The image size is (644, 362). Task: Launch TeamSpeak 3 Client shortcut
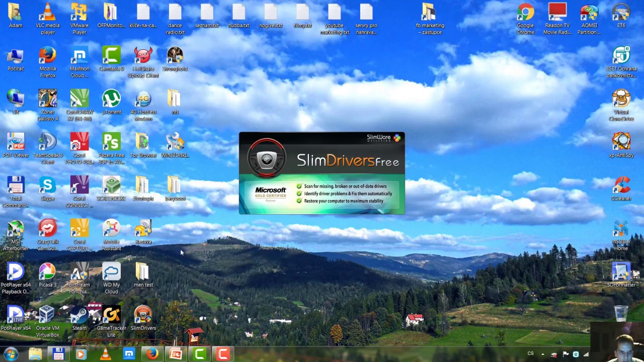[48, 149]
